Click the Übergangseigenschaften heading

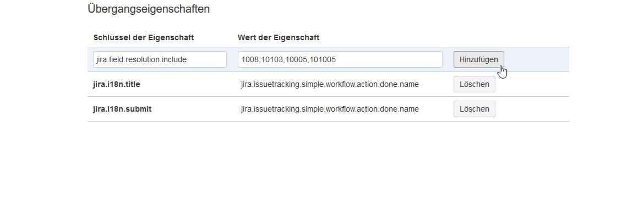click(x=148, y=9)
